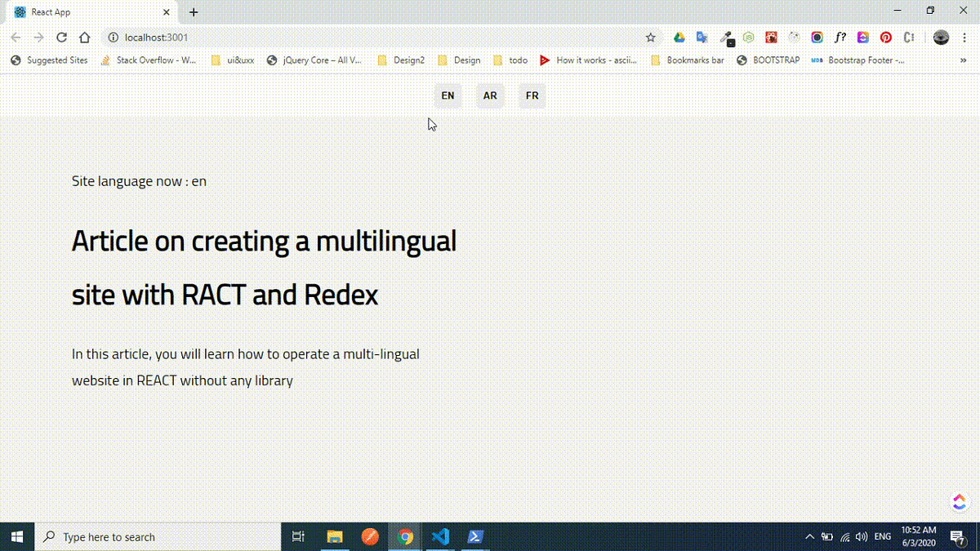Switch site language to AR

(490, 96)
